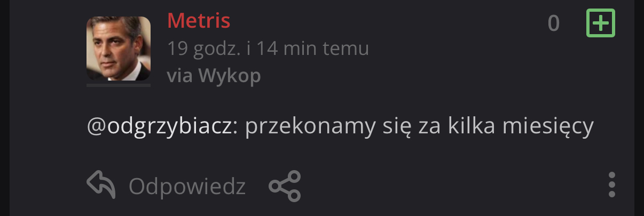
Task: Click the word Wykop in the source line
Action: [230, 76]
